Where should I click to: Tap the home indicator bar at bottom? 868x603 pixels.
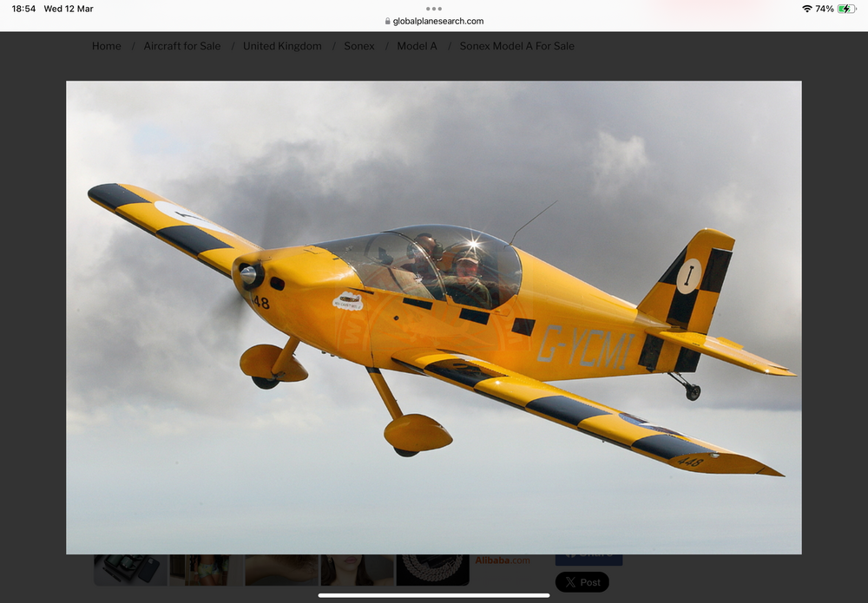click(434, 595)
